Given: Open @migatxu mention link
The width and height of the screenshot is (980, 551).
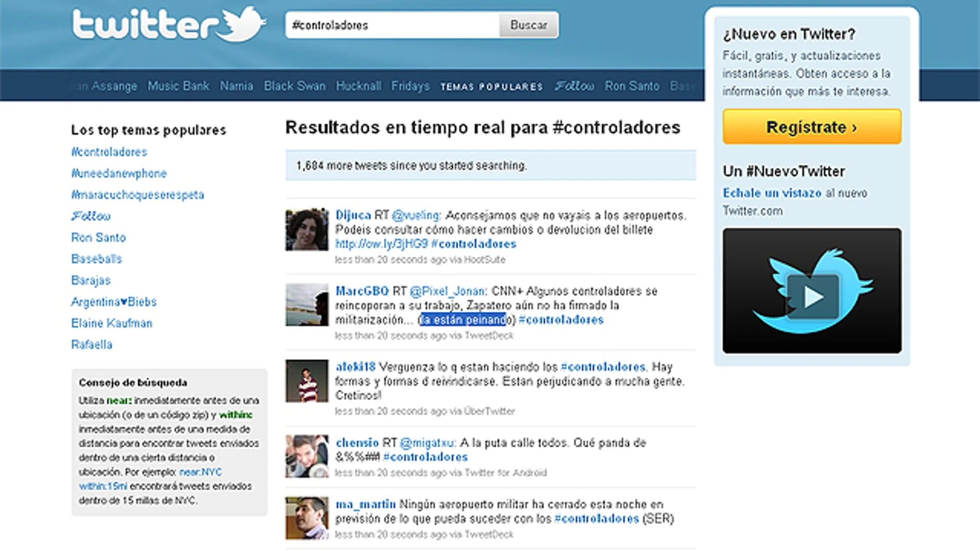Looking at the screenshot, I should click(428, 443).
